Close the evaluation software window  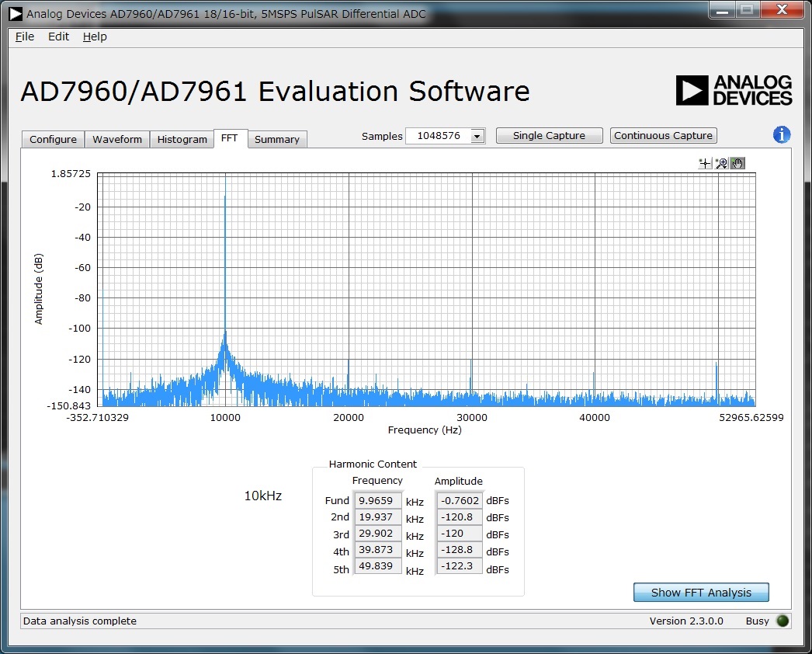point(783,10)
